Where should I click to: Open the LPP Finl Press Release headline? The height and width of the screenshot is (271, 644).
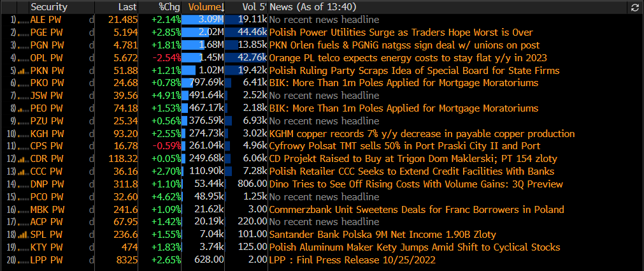(x=352, y=260)
